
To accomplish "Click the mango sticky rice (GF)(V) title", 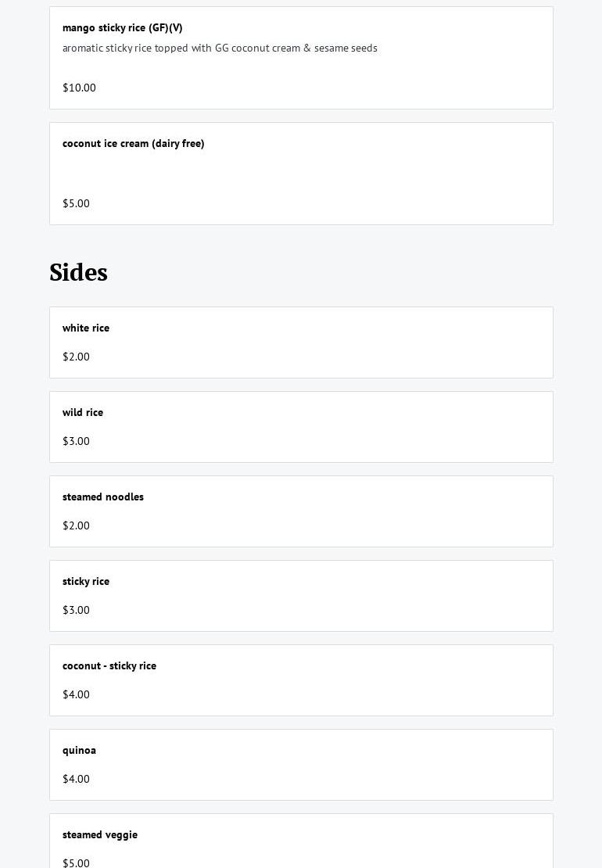I will [123, 28].
